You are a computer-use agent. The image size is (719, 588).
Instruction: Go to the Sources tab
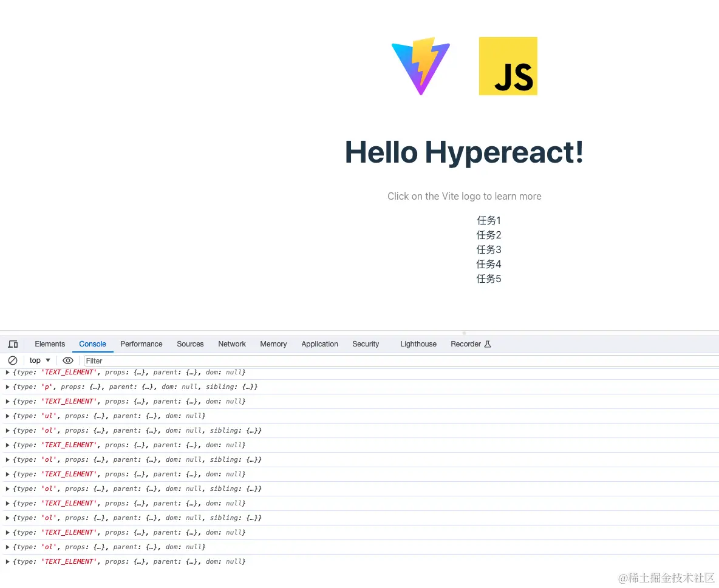(x=190, y=343)
